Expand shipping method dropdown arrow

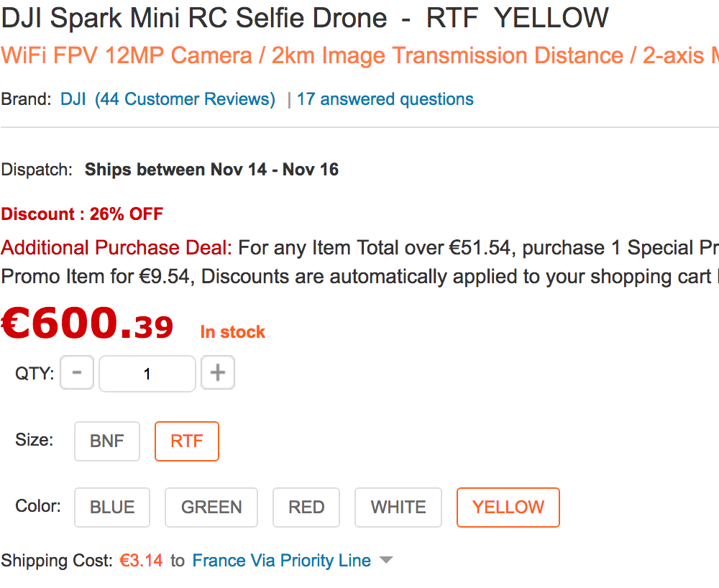(x=387, y=560)
